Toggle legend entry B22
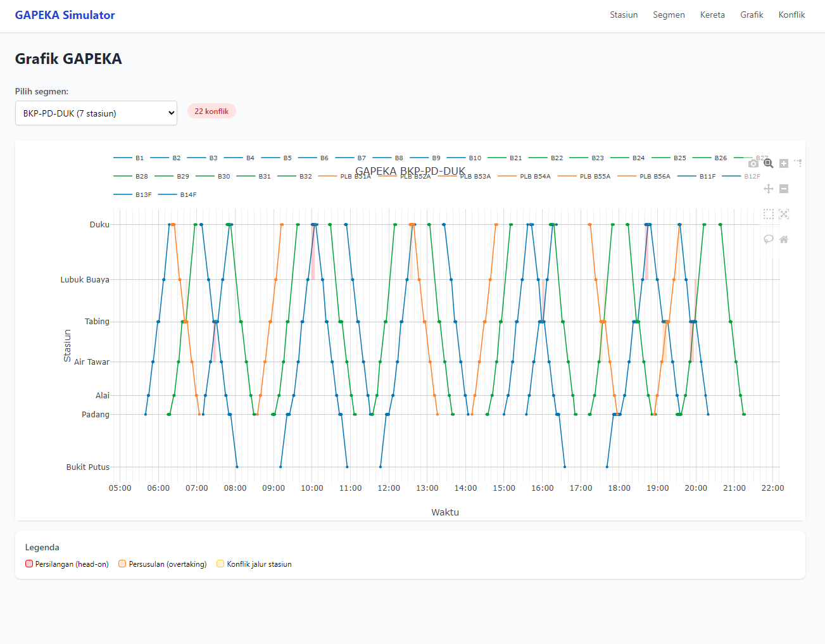Screen dimensions: 825x644 coord(546,158)
